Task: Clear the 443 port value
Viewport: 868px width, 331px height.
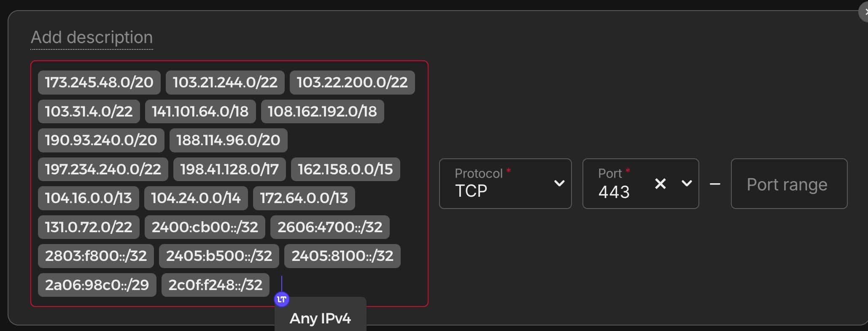Action: (x=660, y=184)
